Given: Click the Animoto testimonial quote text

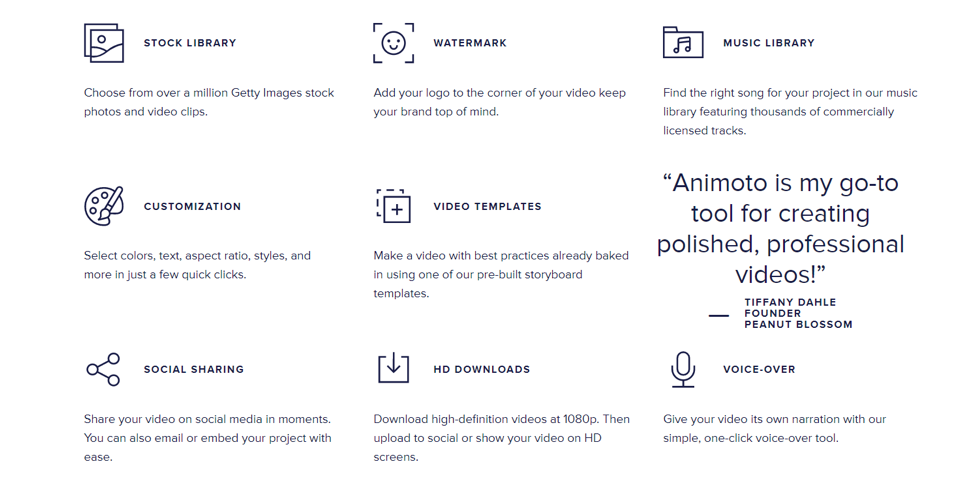Looking at the screenshot, I should 780,228.
